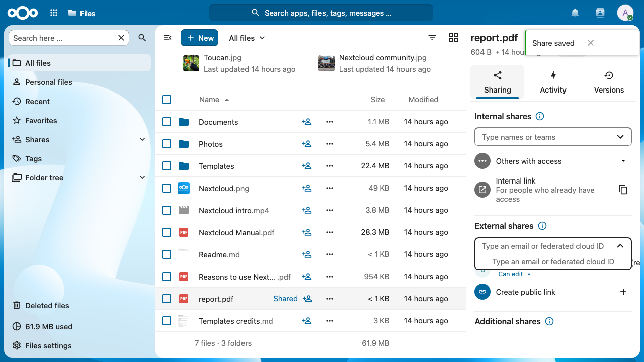Open sharing for Documents folder
This screenshot has height=362, width=644.
click(307, 122)
